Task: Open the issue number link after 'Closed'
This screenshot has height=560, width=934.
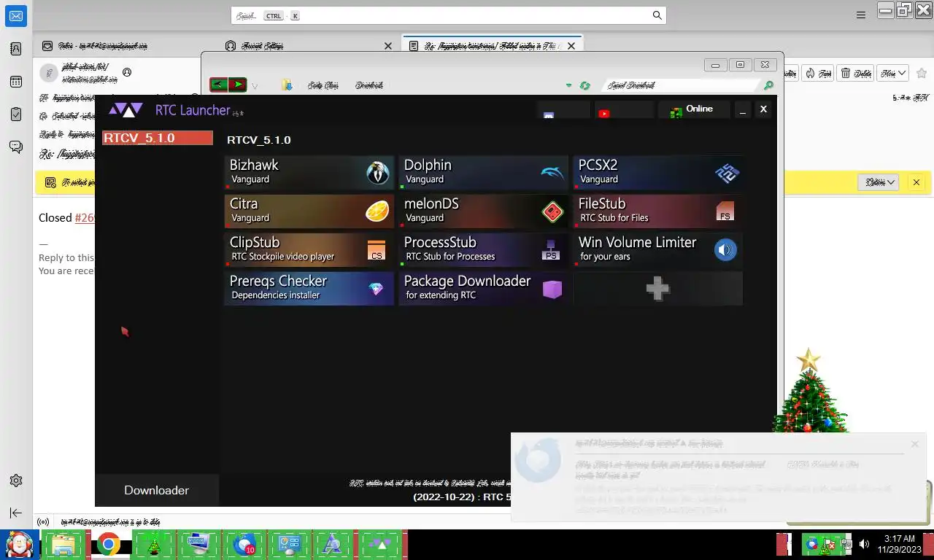Action: pos(85,217)
